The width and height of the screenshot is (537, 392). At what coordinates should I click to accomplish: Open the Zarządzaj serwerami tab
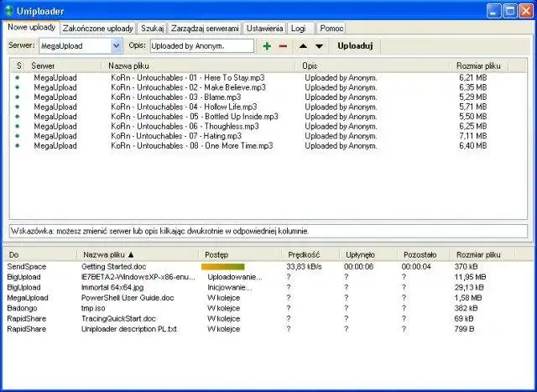tap(205, 29)
